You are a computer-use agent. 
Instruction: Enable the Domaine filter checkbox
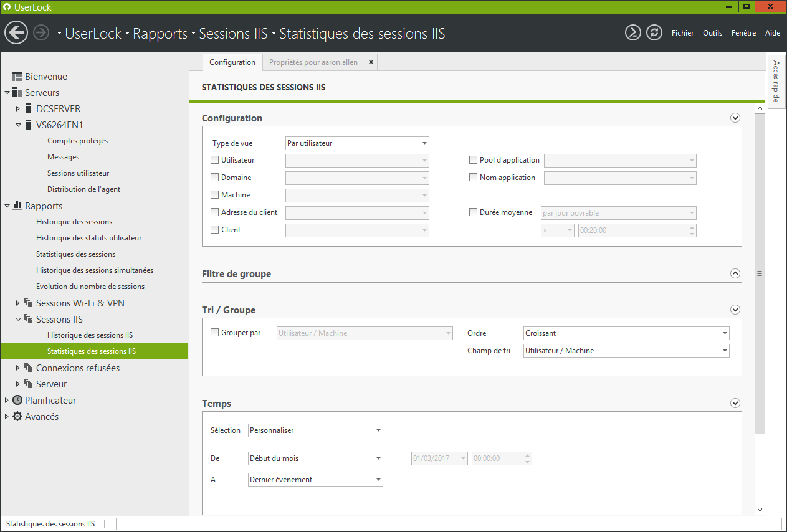[215, 178]
